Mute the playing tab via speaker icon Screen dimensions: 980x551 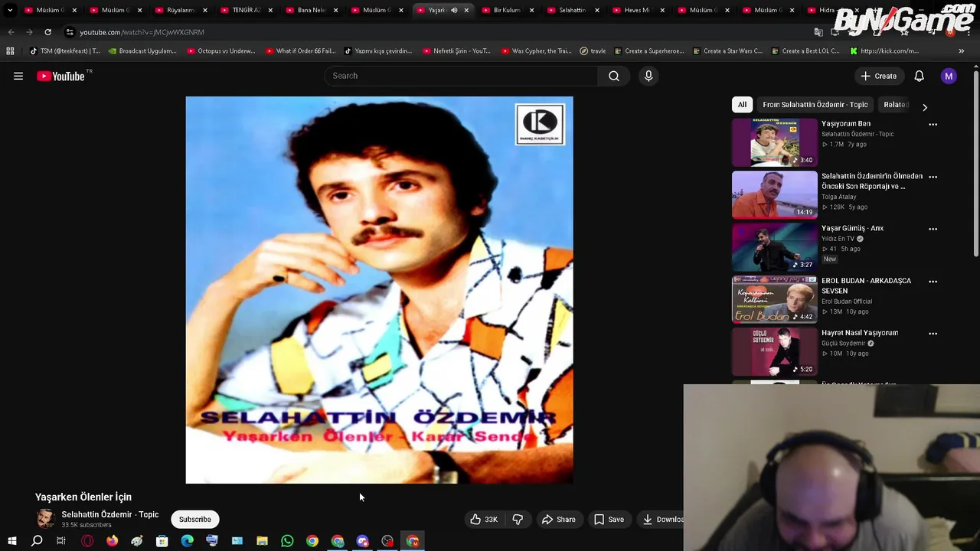454,10
